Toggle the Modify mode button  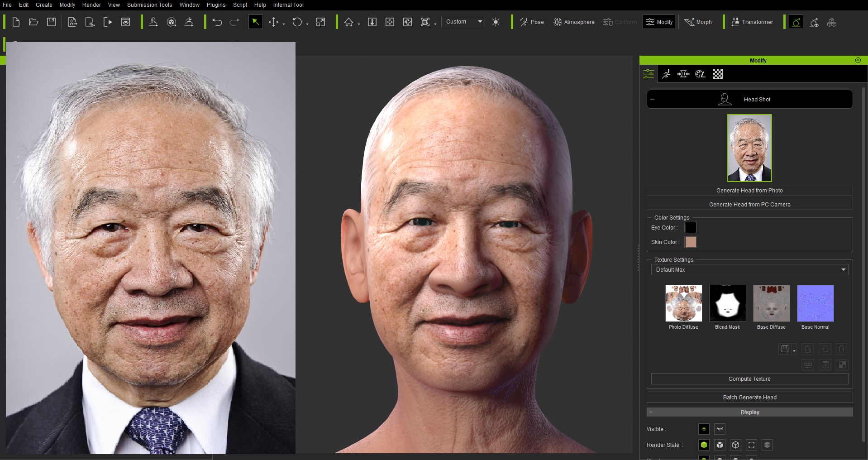tap(659, 22)
